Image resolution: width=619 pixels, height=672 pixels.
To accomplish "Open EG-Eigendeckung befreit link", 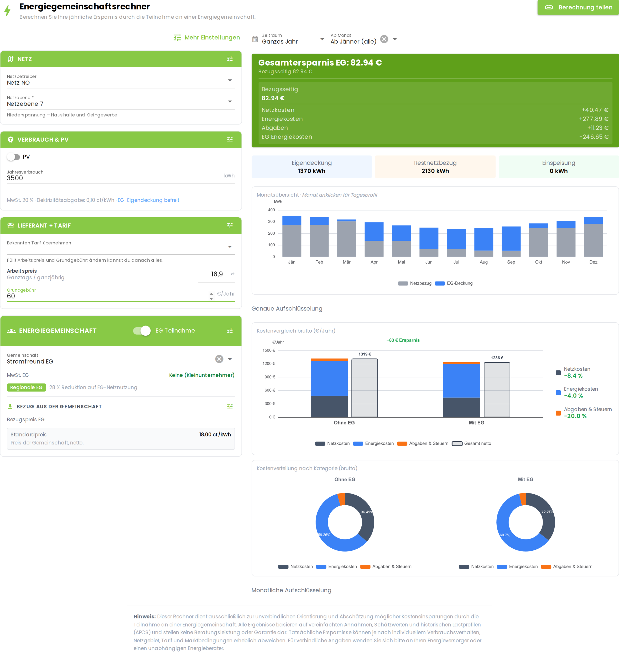I will (148, 200).
